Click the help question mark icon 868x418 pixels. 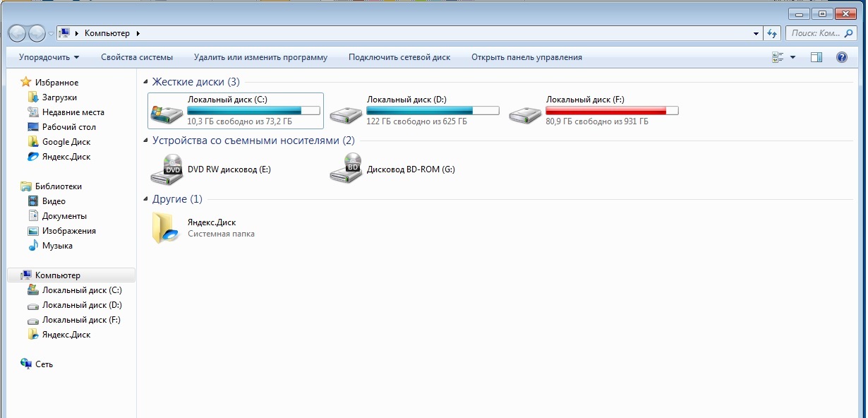pos(841,57)
